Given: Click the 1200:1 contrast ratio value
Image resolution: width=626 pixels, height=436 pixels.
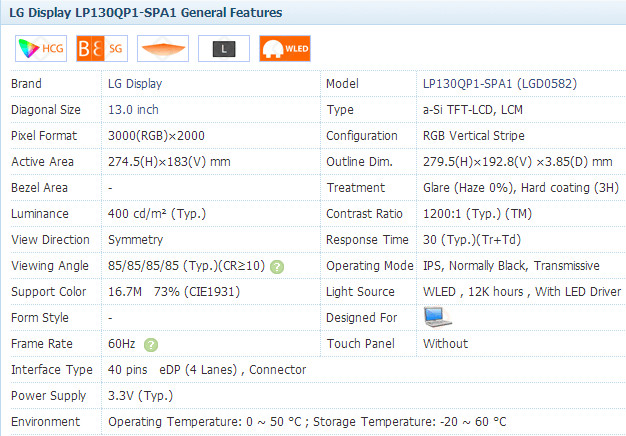Looking at the screenshot, I should tap(477, 213).
